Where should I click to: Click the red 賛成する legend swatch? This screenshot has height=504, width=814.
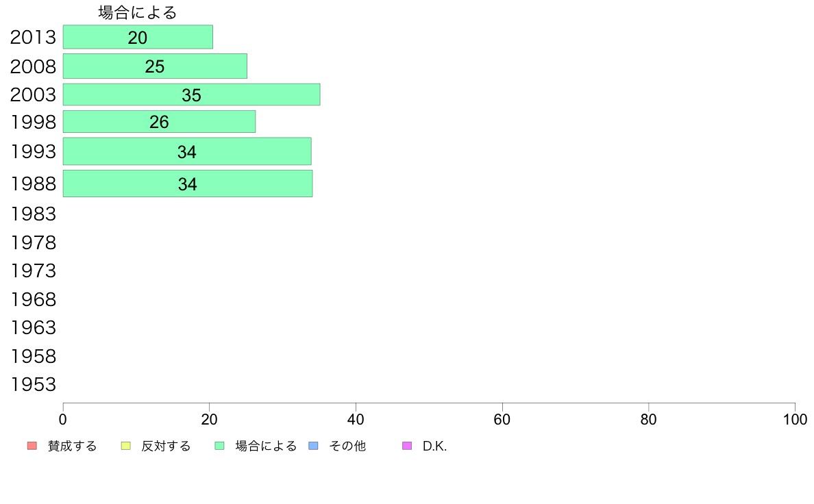pos(32,446)
